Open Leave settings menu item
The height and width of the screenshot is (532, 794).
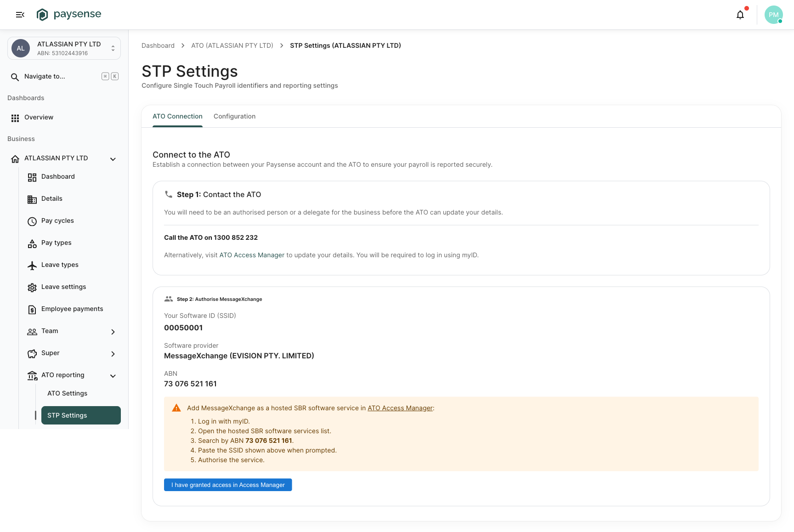(72, 287)
